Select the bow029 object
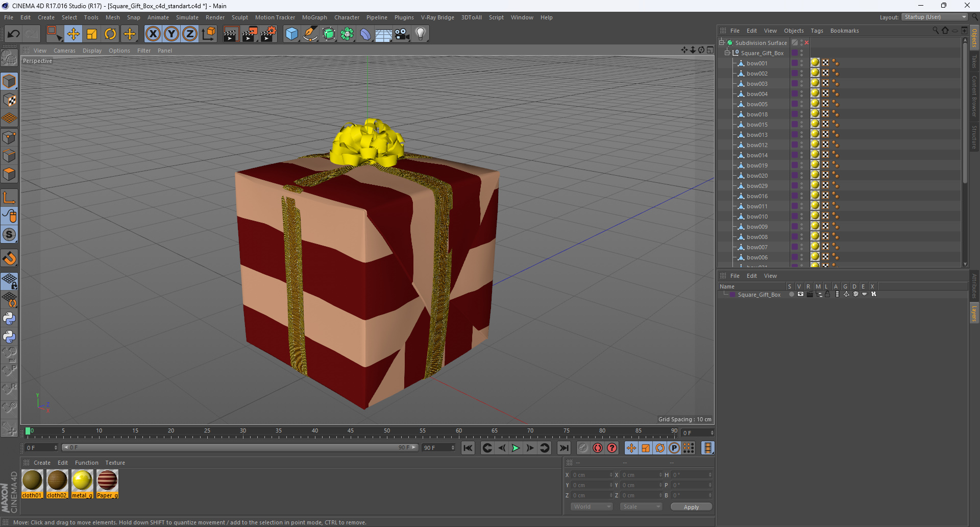980x527 pixels. tap(756, 186)
